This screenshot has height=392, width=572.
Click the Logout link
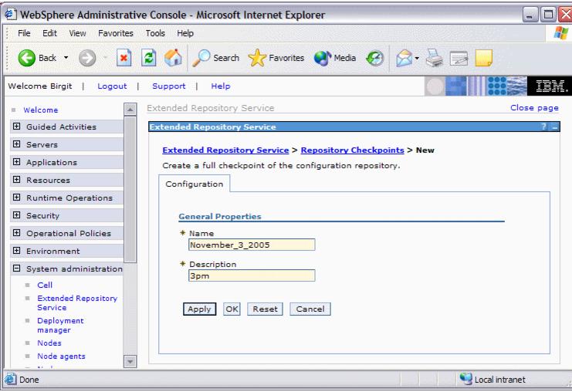click(x=112, y=86)
